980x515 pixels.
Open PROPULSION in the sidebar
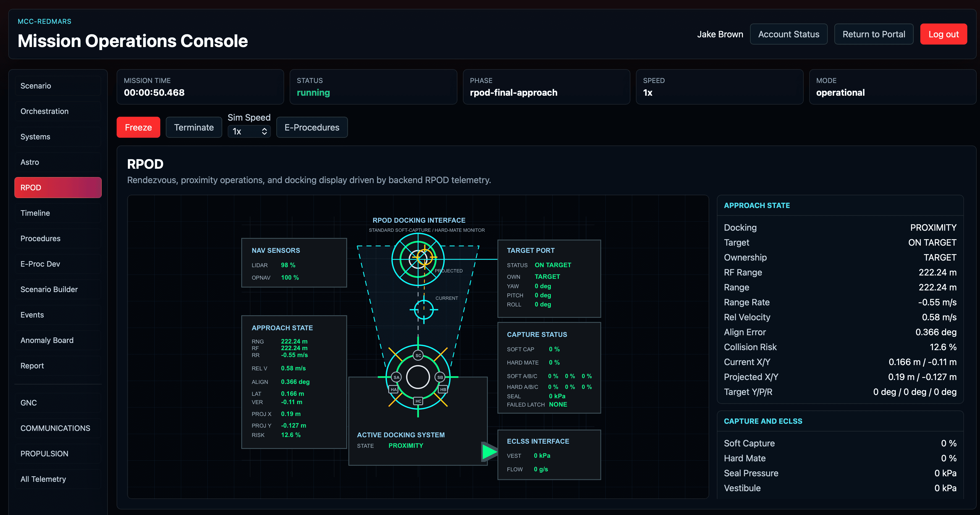pyautogui.click(x=58, y=454)
